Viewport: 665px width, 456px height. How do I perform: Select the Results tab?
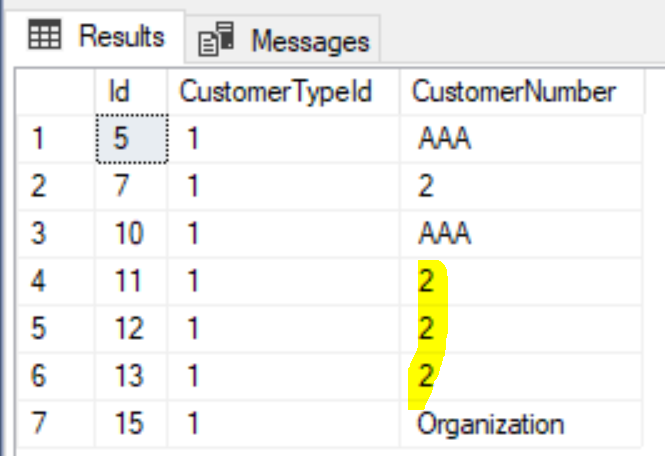(96, 36)
